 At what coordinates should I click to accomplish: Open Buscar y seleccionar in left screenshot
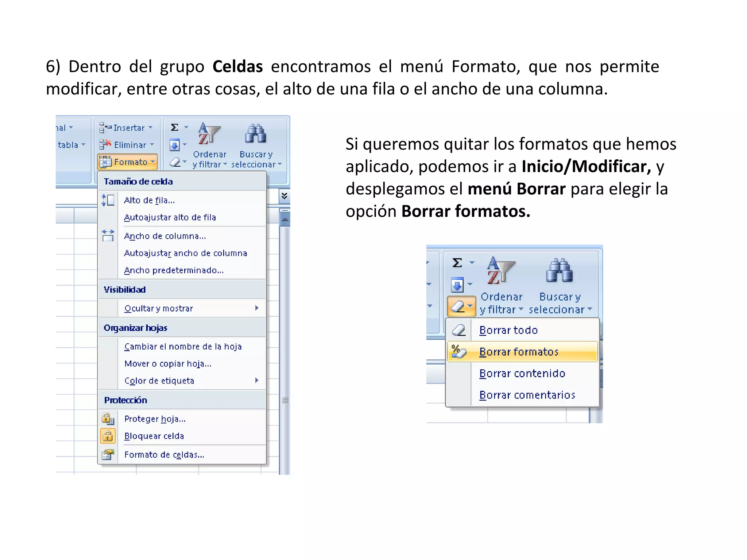click(x=256, y=145)
